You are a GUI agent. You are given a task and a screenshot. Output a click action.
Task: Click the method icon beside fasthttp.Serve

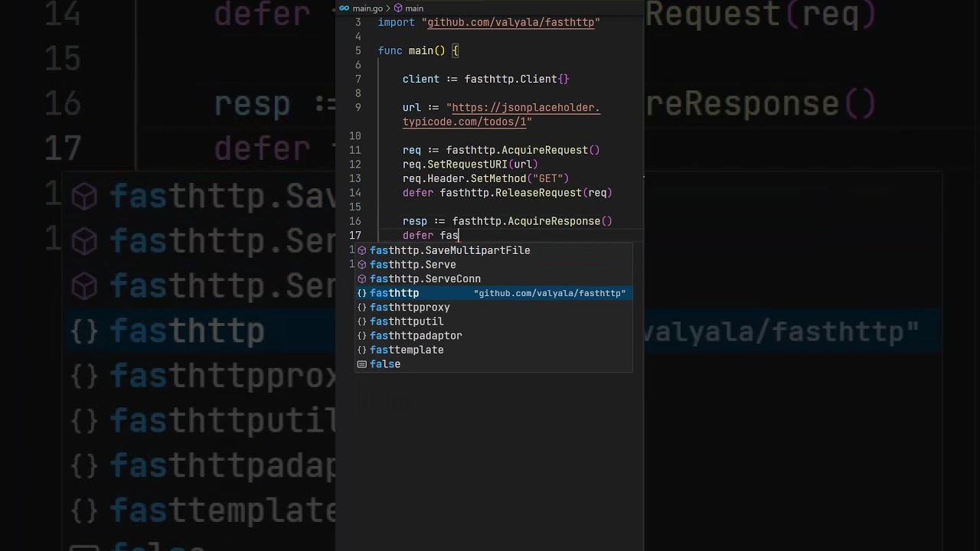362,265
